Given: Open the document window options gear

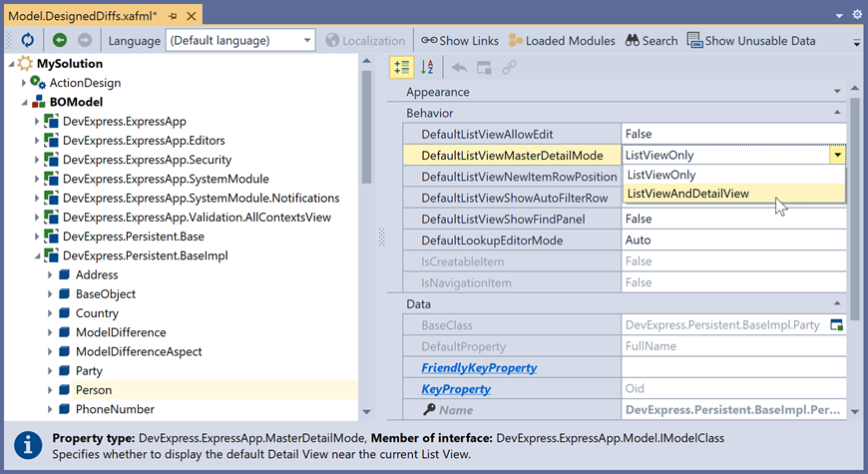Looking at the screenshot, I should point(857,14).
